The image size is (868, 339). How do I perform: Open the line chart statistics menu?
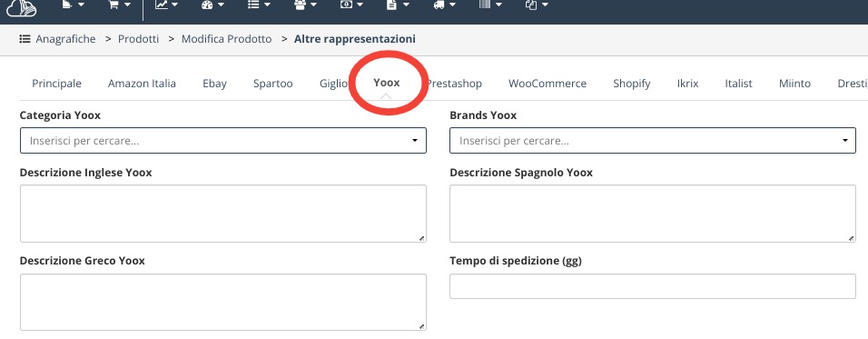(x=166, y=5)
